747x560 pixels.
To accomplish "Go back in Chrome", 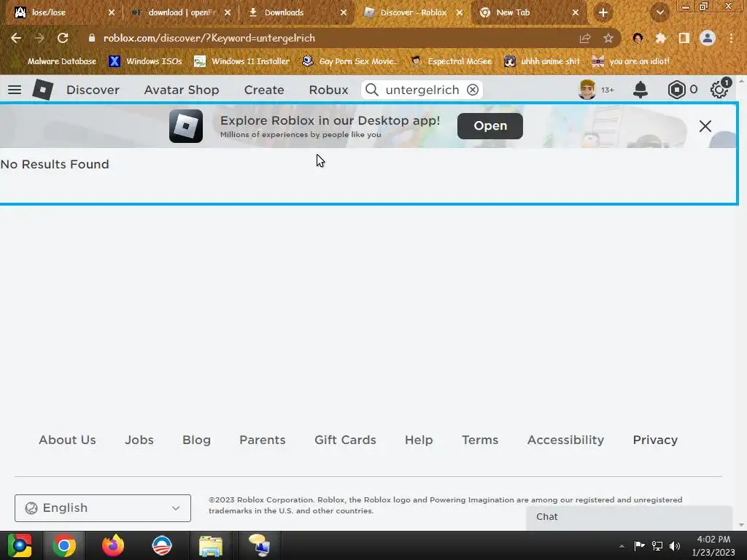I will pyautogui.click(x=16, y=38).
